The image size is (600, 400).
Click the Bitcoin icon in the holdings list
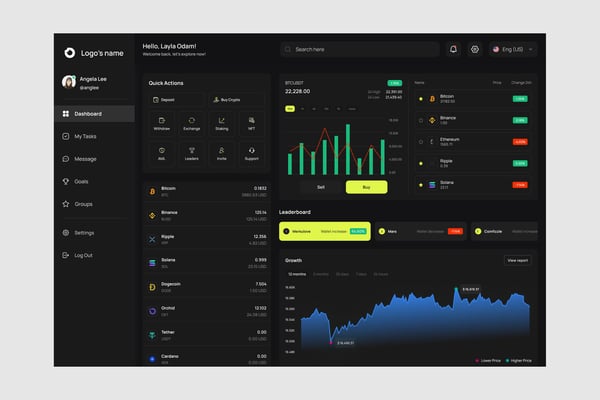[152, 191]
